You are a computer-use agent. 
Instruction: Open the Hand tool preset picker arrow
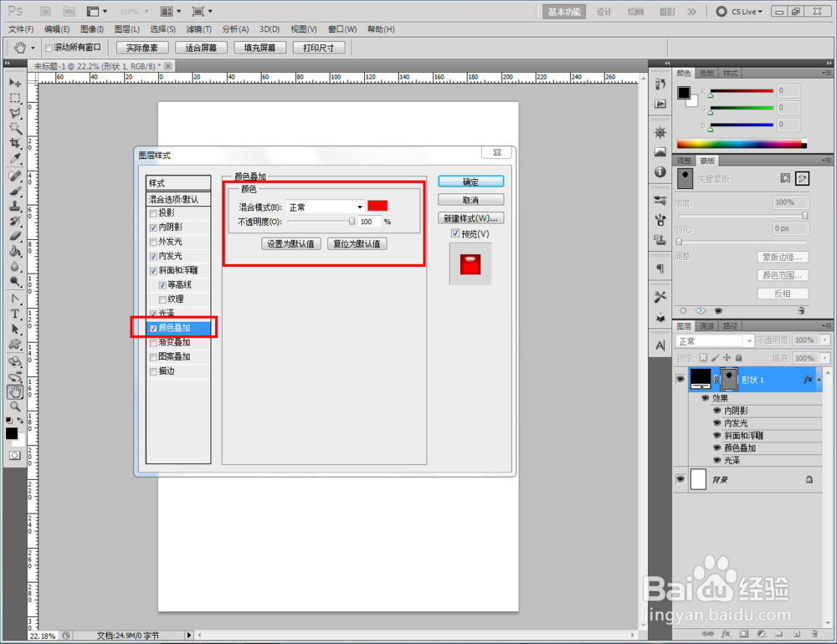click(x=33, y=48)
